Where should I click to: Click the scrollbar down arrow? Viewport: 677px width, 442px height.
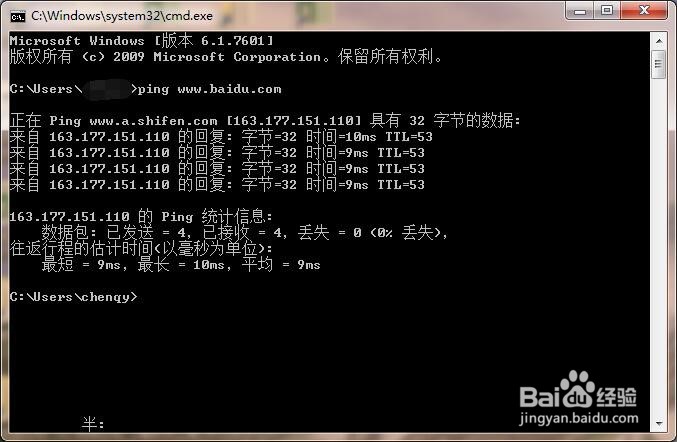[x=659, y=423]
